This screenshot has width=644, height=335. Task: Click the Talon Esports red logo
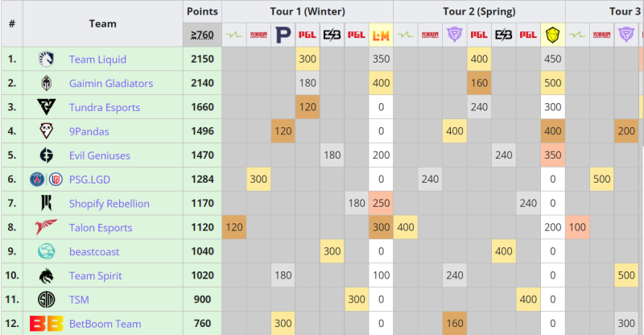coord(46,228)
